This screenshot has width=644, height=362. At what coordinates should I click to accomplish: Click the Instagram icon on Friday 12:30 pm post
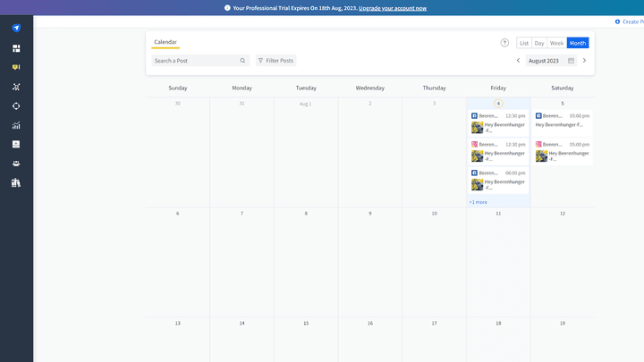tap(474, 145)
